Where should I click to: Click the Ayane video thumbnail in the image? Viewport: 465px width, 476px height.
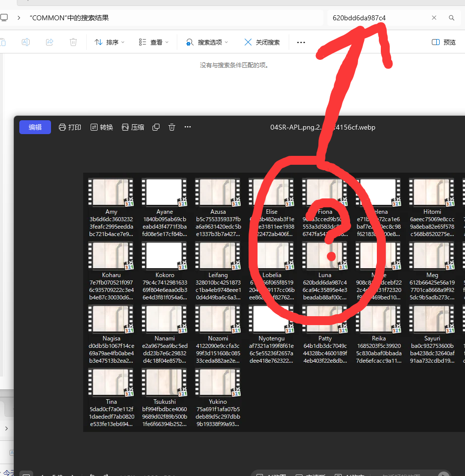pos(164,192)
